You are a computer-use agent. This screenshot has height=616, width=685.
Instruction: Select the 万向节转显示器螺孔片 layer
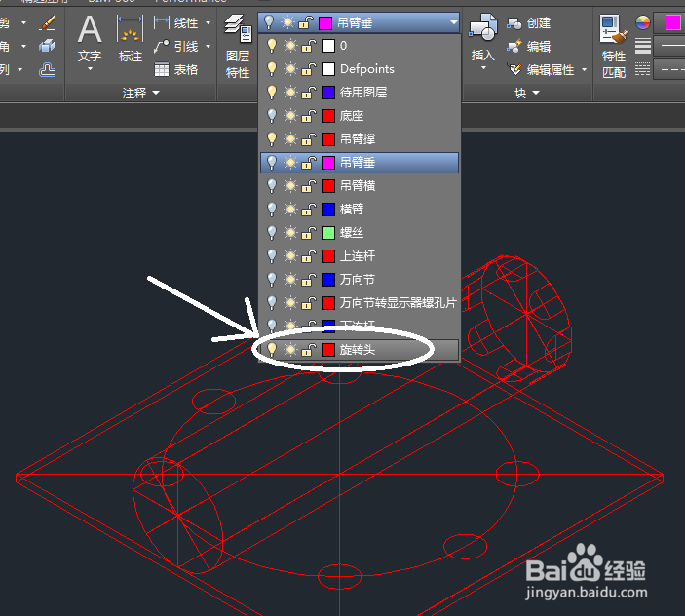click(x=360, y=303)
